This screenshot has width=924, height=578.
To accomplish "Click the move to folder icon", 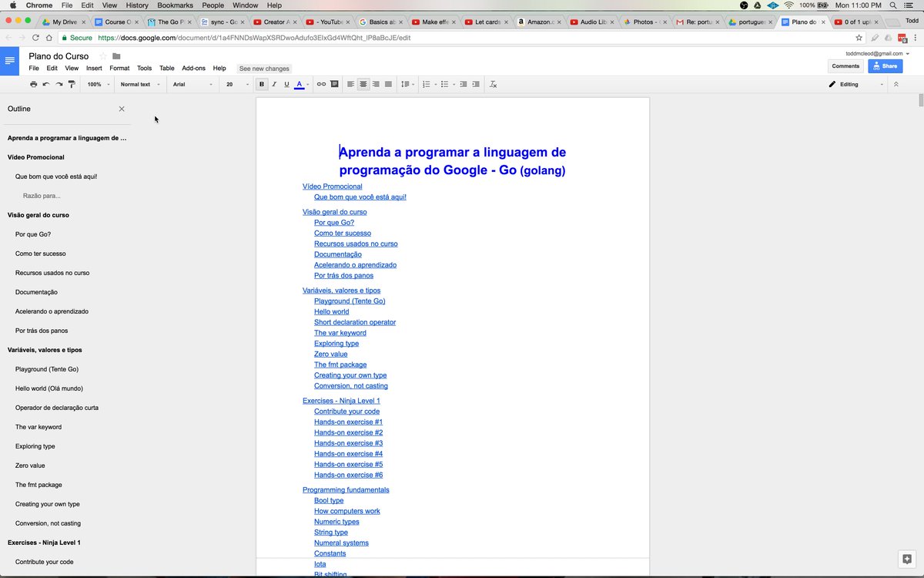I will click(116, 56).
